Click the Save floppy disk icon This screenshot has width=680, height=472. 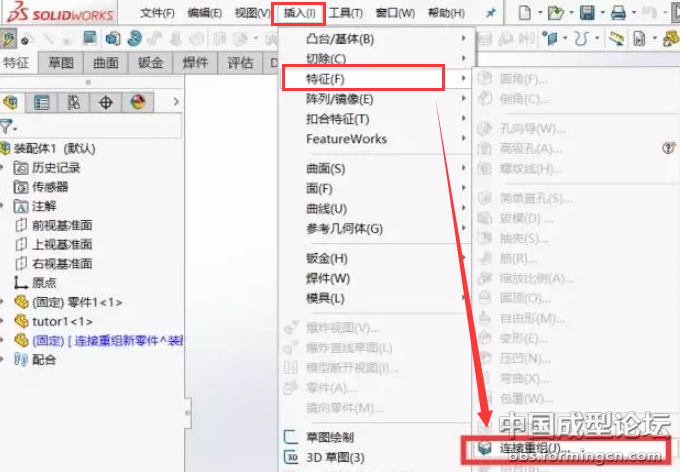tap(588, 13)
